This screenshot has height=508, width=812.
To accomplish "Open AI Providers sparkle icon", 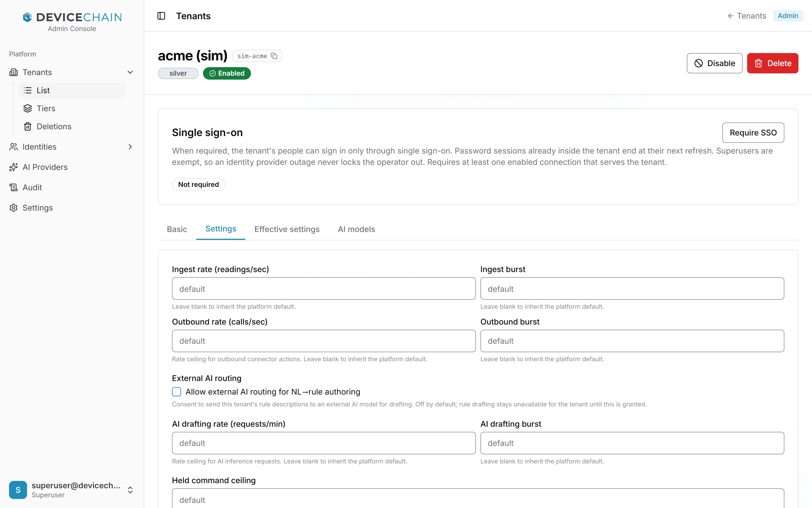I will [14, 167].
